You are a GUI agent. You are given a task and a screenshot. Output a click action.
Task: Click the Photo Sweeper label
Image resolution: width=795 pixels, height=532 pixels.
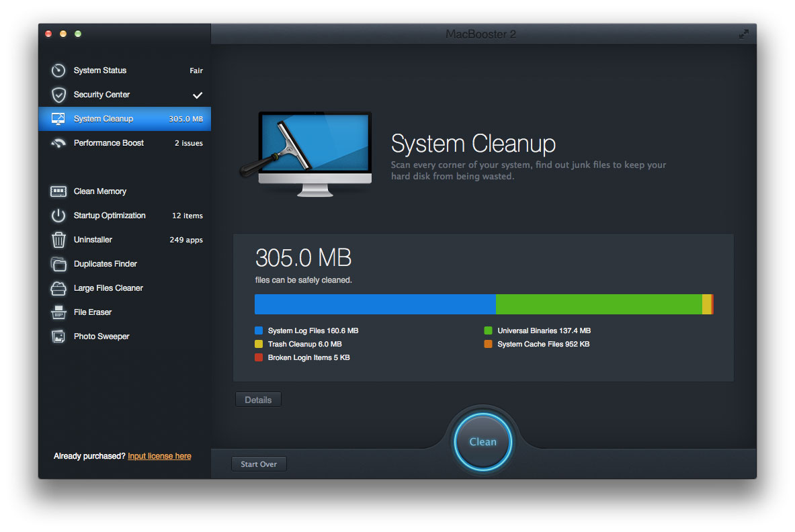[101, 337]
